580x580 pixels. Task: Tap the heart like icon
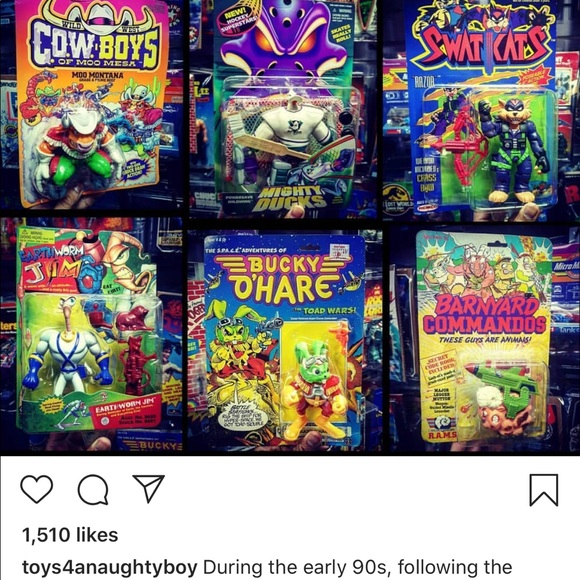[x=37, y=489]
